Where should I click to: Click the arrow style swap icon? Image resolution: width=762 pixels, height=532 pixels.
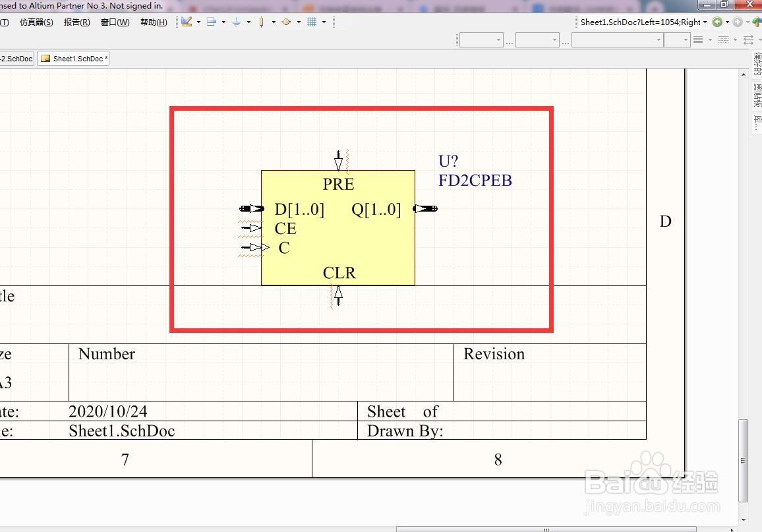point(749,40)
